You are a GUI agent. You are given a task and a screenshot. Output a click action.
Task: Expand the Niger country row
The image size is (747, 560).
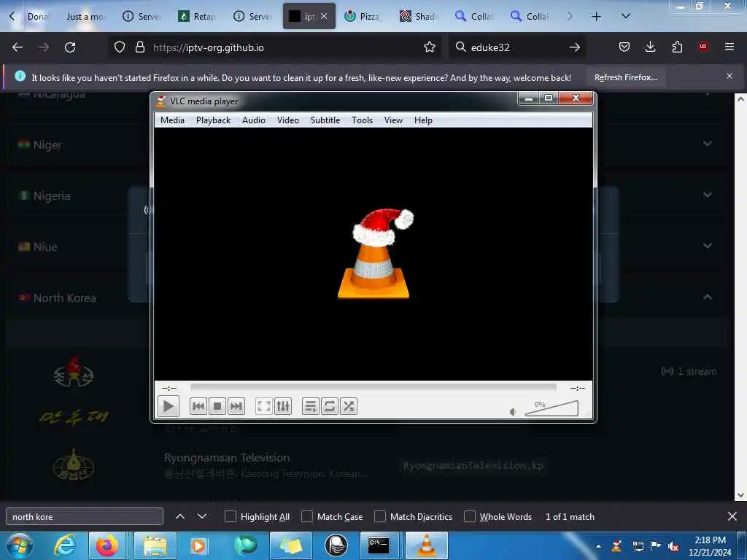tap(367, 144)
